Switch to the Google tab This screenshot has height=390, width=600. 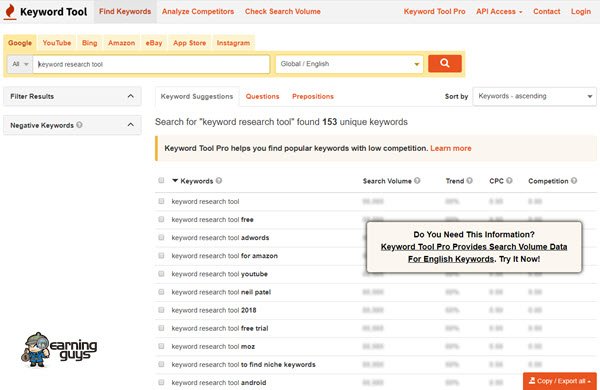click(20, 43)
